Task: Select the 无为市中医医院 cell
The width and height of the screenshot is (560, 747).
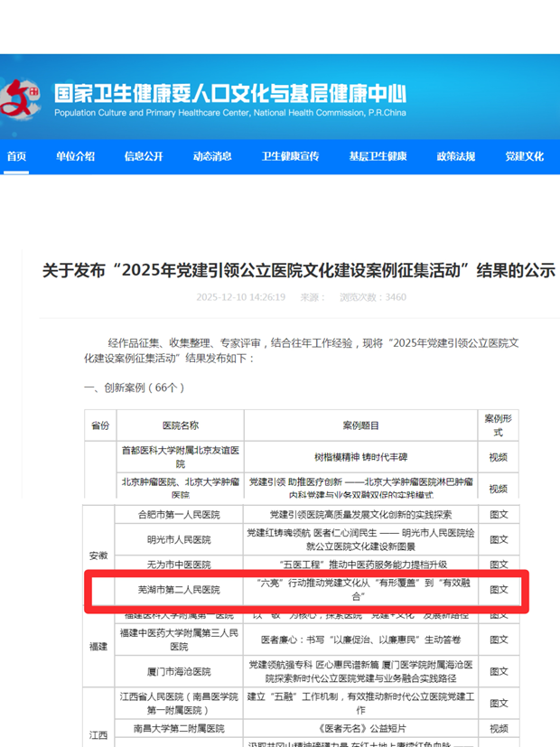Action: [x=179, y=564]
